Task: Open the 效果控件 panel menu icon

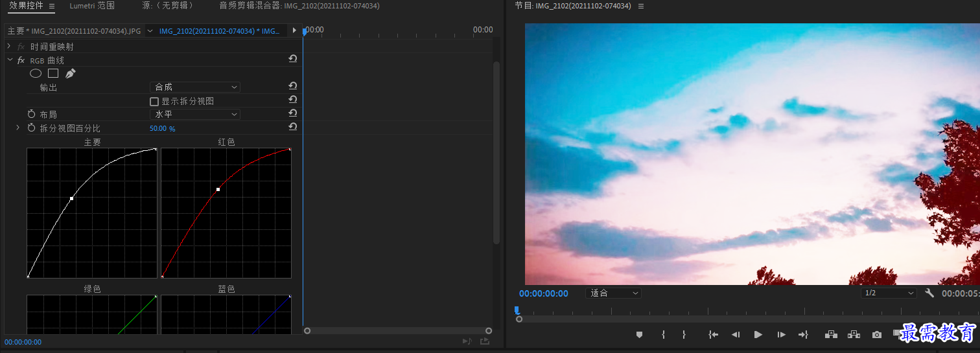Action: 52,6
